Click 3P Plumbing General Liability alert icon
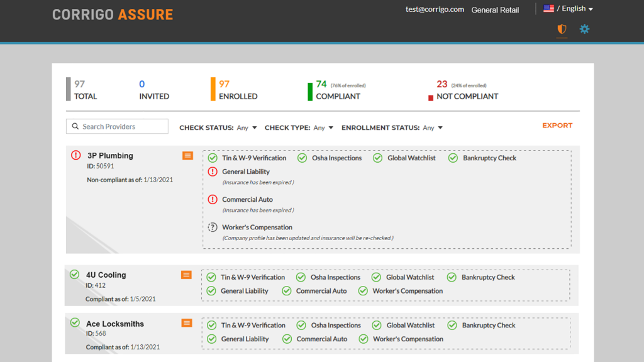 (213, 172)
